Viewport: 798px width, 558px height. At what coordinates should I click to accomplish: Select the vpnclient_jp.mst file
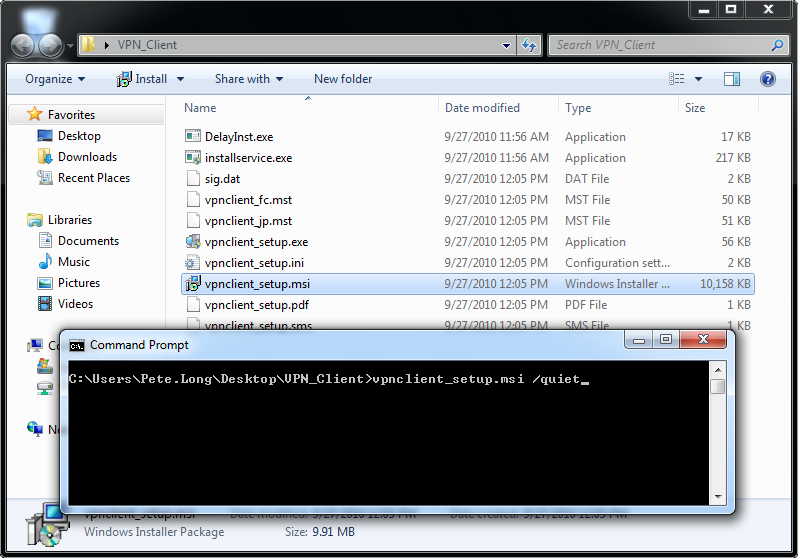248,220
